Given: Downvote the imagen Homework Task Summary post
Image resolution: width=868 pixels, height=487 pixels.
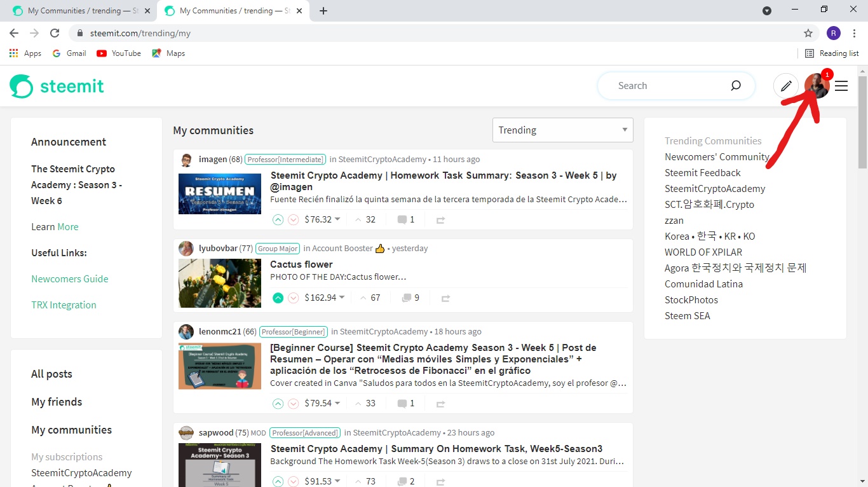Looking at the screenshot, I should coord(294,220).
